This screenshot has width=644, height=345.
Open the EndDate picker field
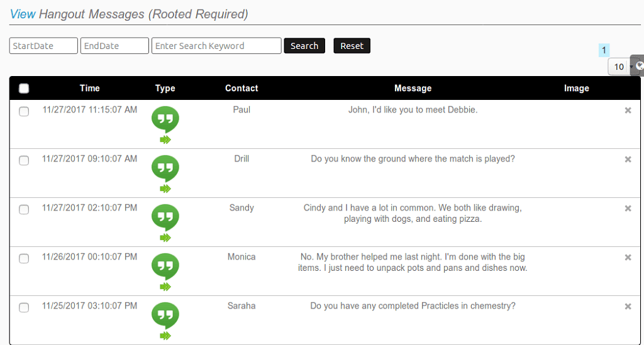(114, 45)
